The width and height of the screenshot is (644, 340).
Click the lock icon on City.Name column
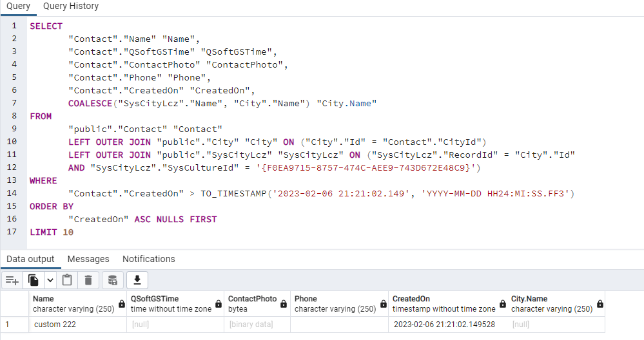(600, 304)
